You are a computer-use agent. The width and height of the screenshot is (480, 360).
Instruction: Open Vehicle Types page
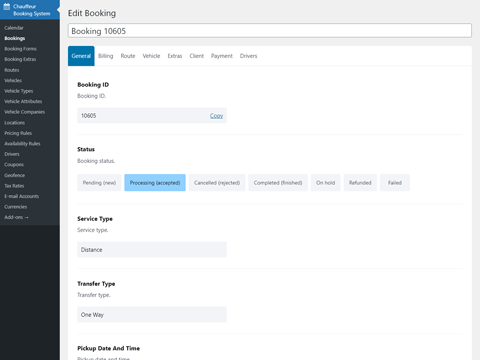tap(19, 91)
